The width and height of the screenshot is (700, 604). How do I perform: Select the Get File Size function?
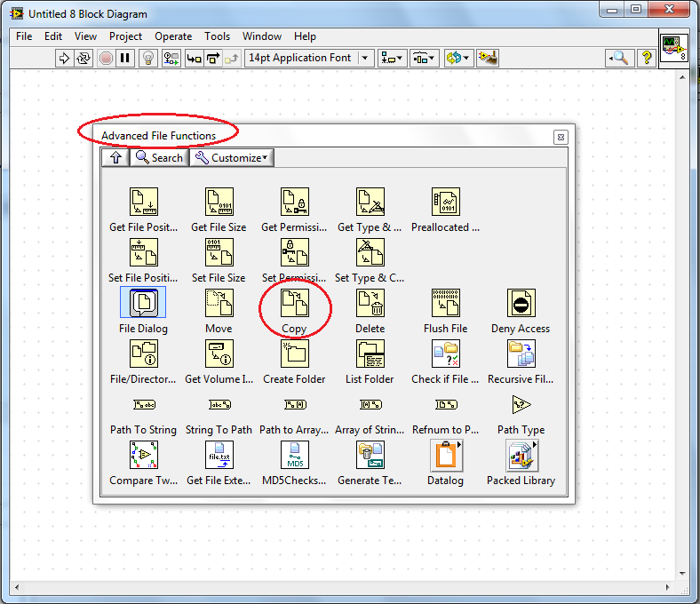pos(219,202)
